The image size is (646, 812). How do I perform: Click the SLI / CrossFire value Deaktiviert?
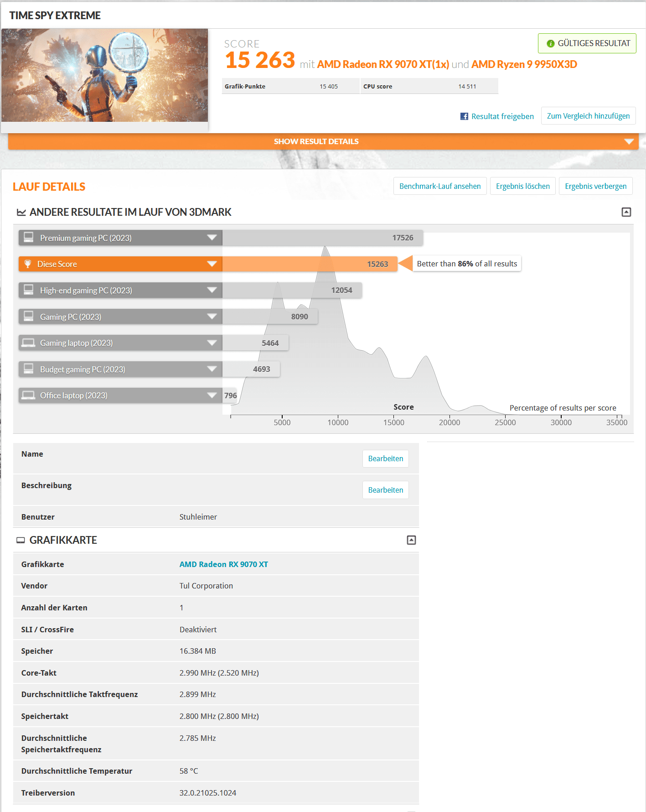coord(198,630)
